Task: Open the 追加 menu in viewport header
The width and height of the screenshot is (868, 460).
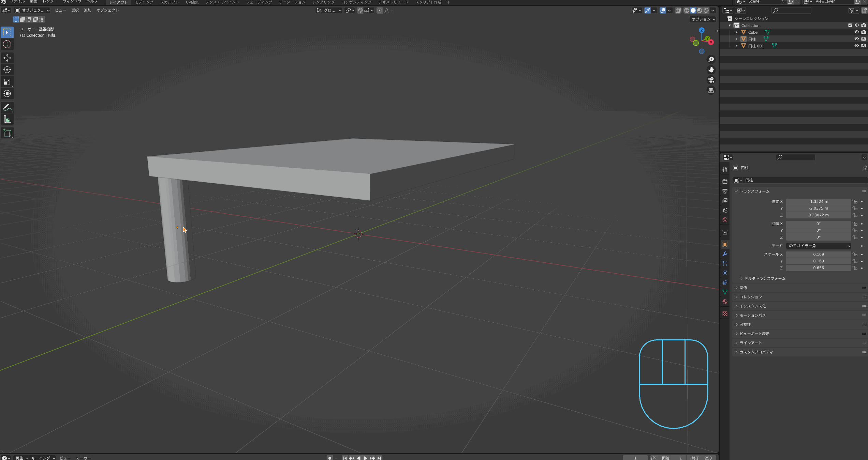Action: [x=88, y=10]
